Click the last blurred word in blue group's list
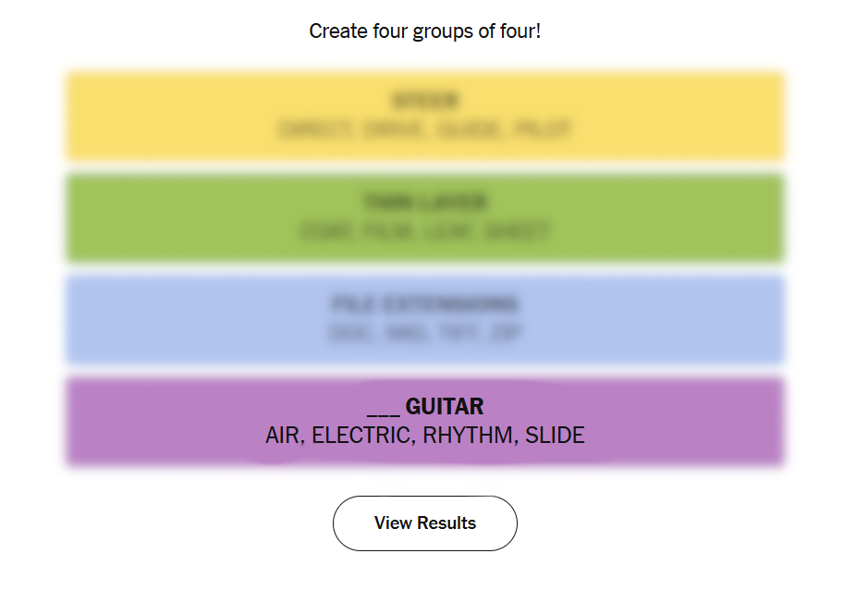868x615 pixels. (508, 334)
